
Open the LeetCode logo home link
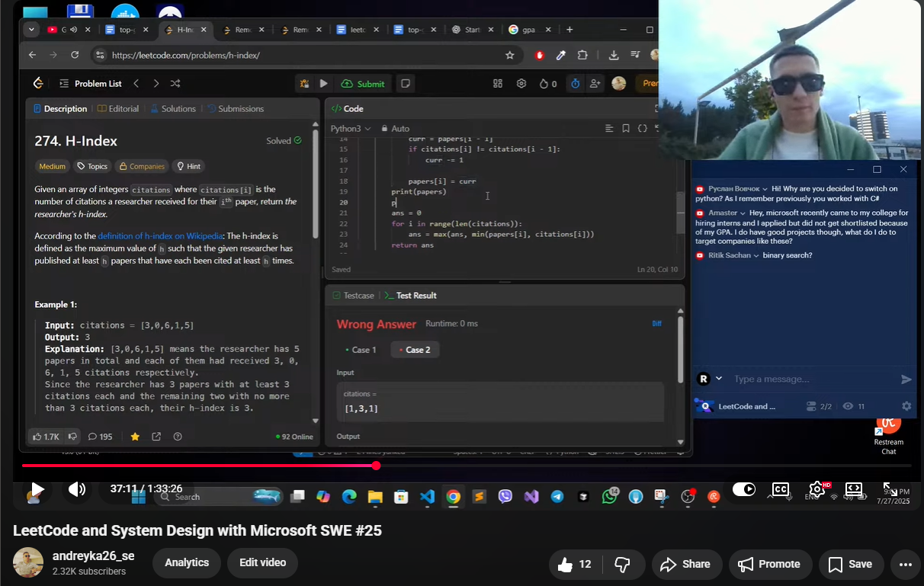pos(38,84)
